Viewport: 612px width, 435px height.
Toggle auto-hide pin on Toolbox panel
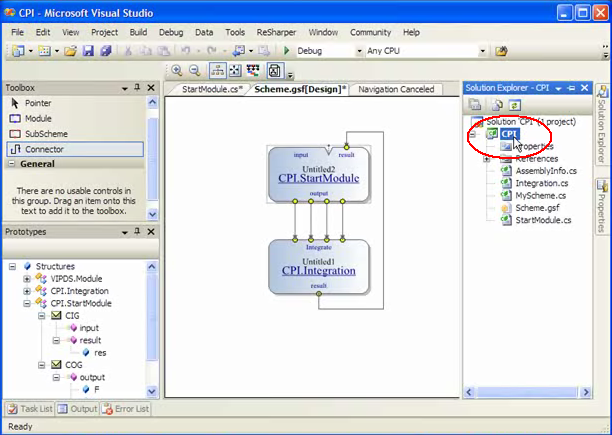coord(139,88)
